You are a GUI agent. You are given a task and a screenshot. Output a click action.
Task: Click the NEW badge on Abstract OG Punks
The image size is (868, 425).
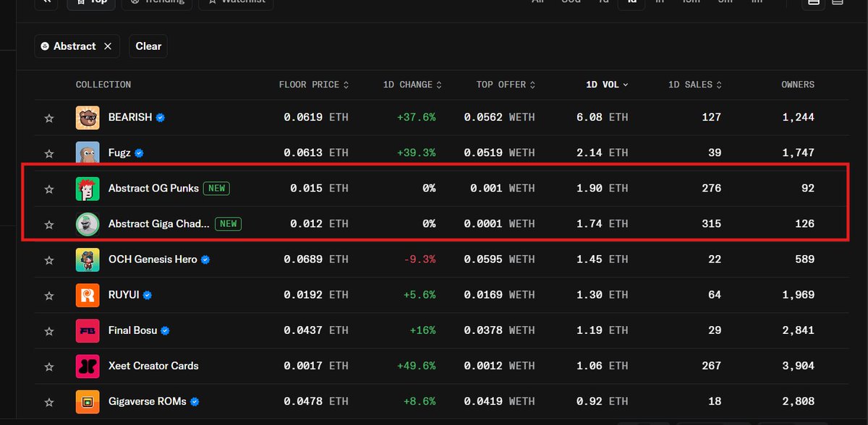pos(217,188)
